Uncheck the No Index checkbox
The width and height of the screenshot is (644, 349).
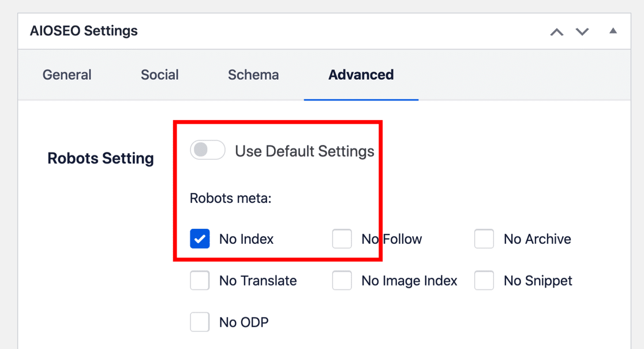200,239
